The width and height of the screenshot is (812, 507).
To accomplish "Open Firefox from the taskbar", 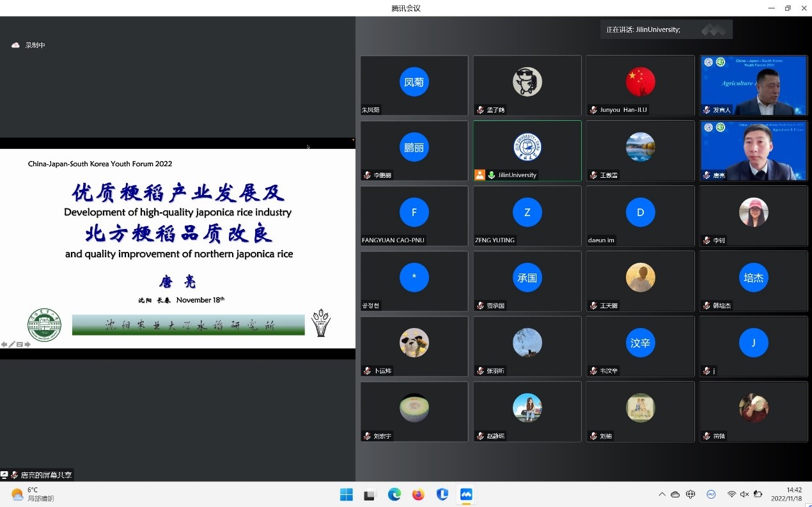I will pyautogui.click(x=418, y=494).
